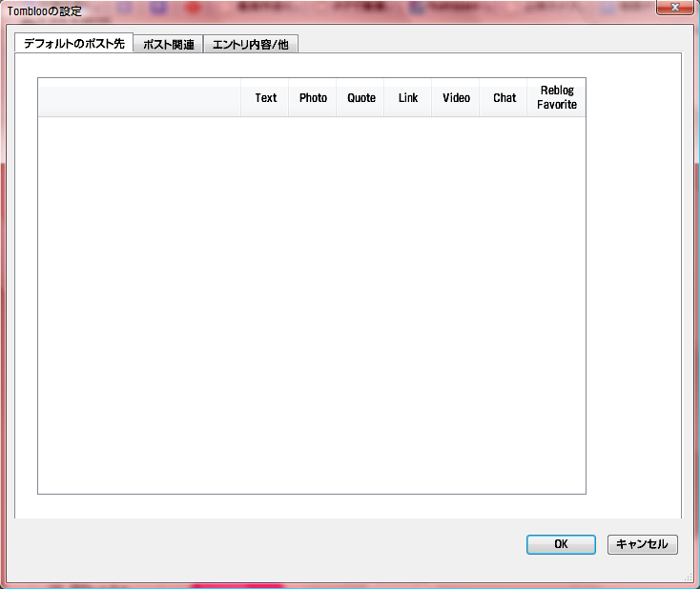Viewport: 700px width, 589px height.
Task: Click the resize grip in window corner
Action: point(688,577)
